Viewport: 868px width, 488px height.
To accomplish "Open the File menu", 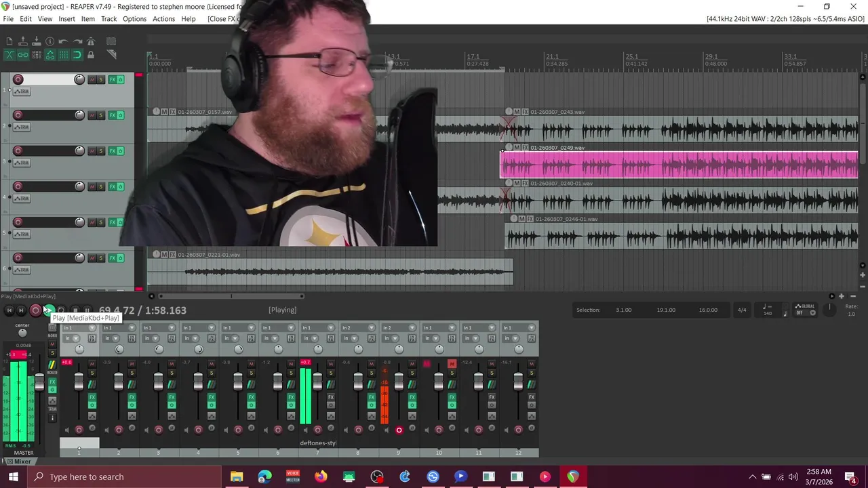I will (x=8, y=19).
